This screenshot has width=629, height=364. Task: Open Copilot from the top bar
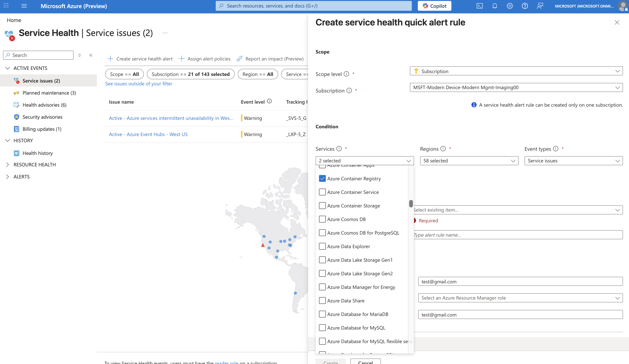pyautogui.click(x=434, y=6)
